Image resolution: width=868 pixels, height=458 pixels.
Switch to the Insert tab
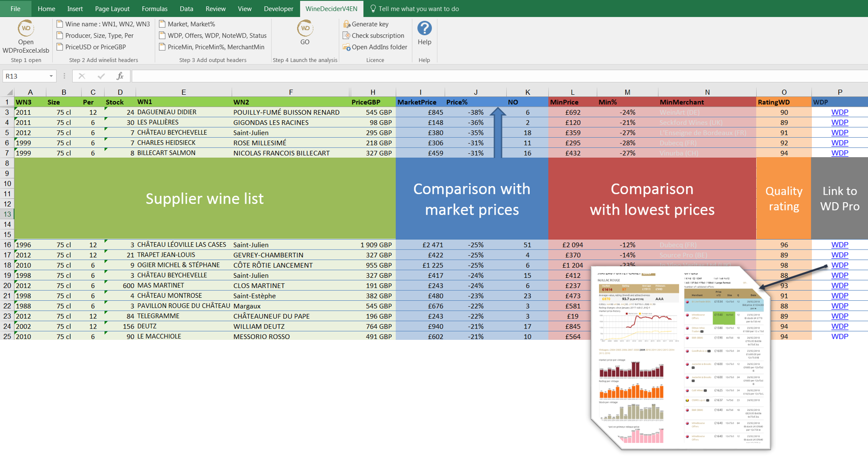pyautogui.click(x=75, y=9)
